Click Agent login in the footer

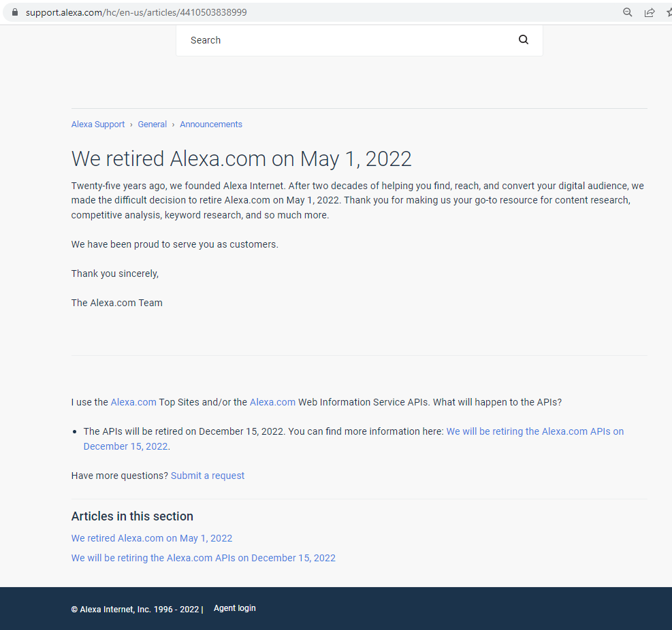point(235,608)
